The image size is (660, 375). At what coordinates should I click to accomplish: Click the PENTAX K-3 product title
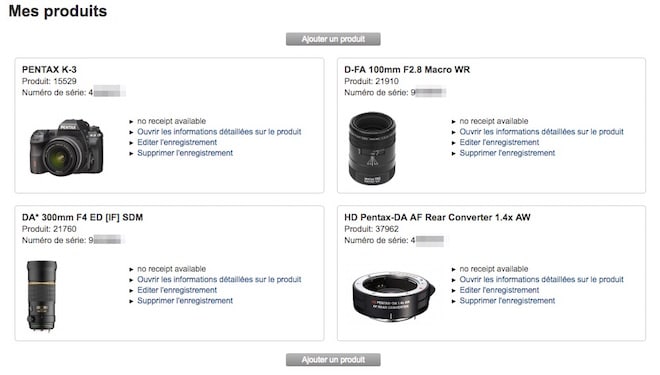(x=49, y=69)
